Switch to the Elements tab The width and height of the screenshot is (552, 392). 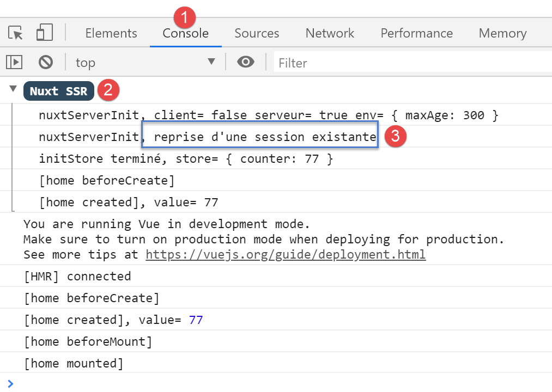click(x=111, y=33)
